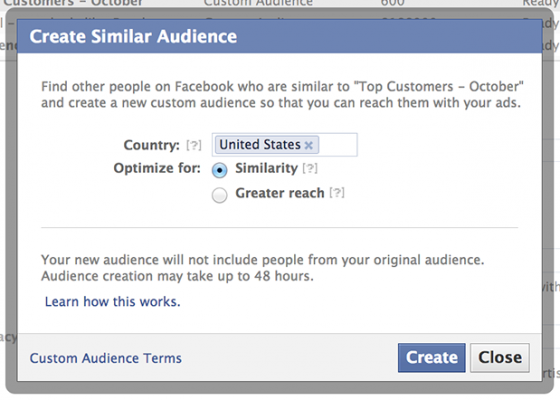
Task: Select the Greater reach radio button
Action: 219,195
